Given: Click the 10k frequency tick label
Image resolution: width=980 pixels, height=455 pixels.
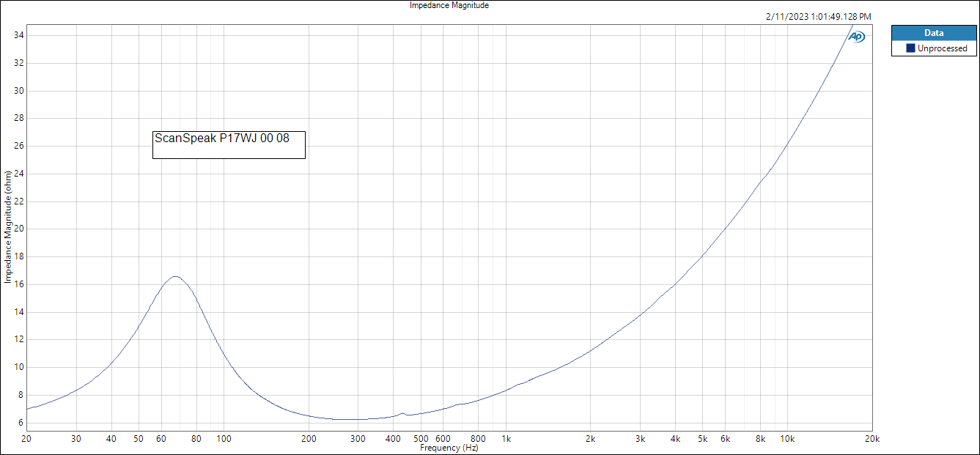Looking at the screenshot, I should [787, 439].
